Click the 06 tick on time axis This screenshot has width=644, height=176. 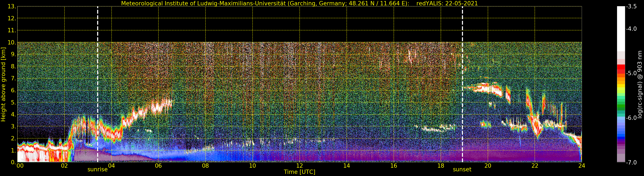pyautogui.click(x=158, y=166)
